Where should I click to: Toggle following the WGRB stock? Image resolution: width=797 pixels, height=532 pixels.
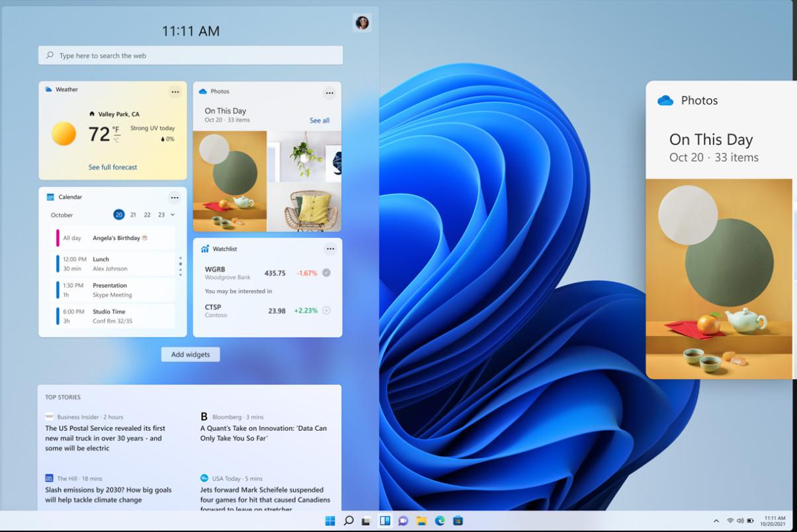[326, 272]
